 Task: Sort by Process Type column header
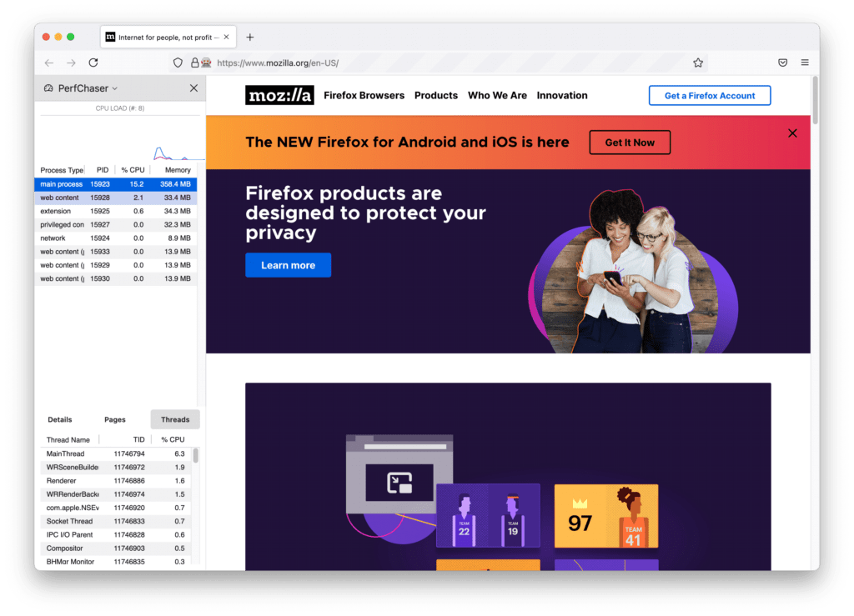coord(62,170)
